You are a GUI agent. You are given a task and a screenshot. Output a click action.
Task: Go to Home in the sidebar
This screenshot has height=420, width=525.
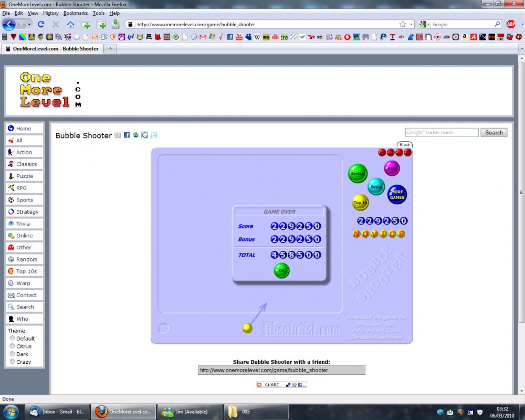tap(25, 128)
